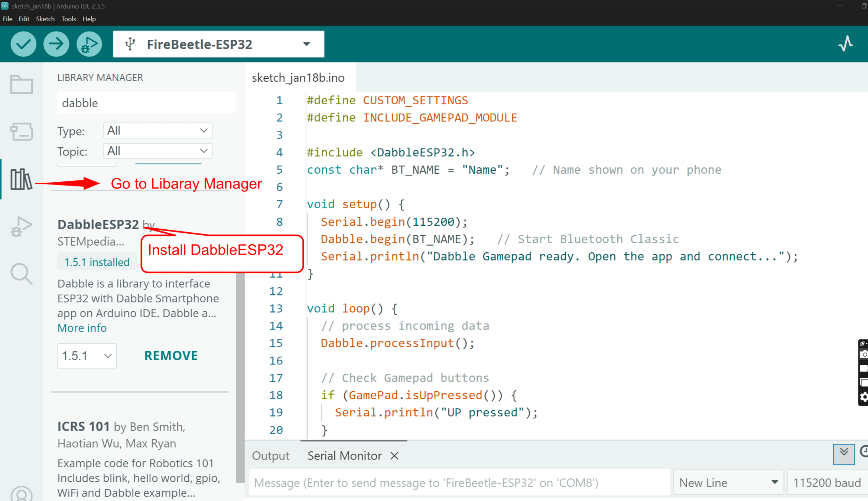This screenshot has width=868, height=501.
Task: Toggle autoscroll in the Serial Monitor
Action: tap(843, 453)
